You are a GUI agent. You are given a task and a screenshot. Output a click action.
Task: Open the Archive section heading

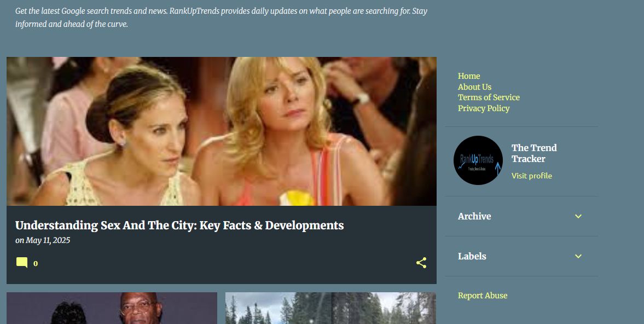point(474,216)
